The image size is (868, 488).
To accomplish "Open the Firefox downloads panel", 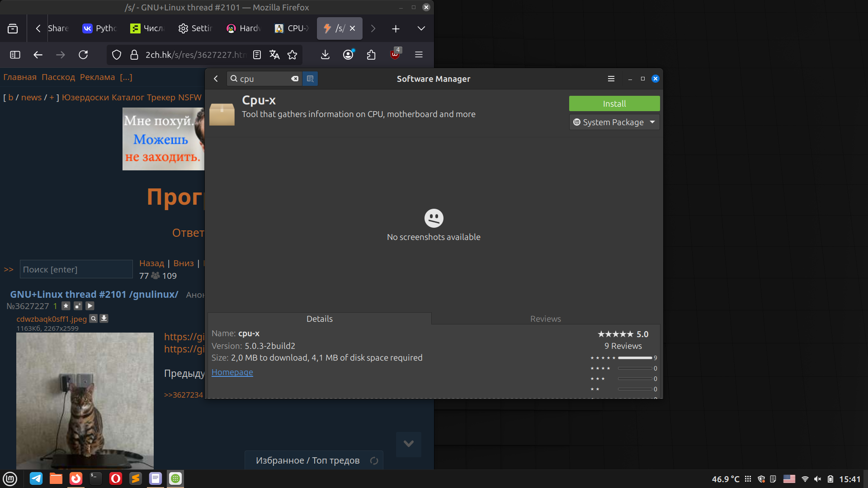I will point(325,55).
